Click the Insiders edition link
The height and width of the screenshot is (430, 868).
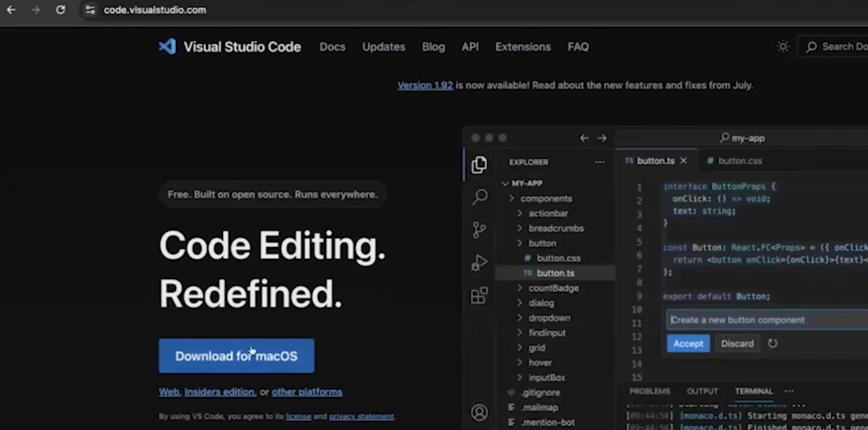click(x=220, y=392)
